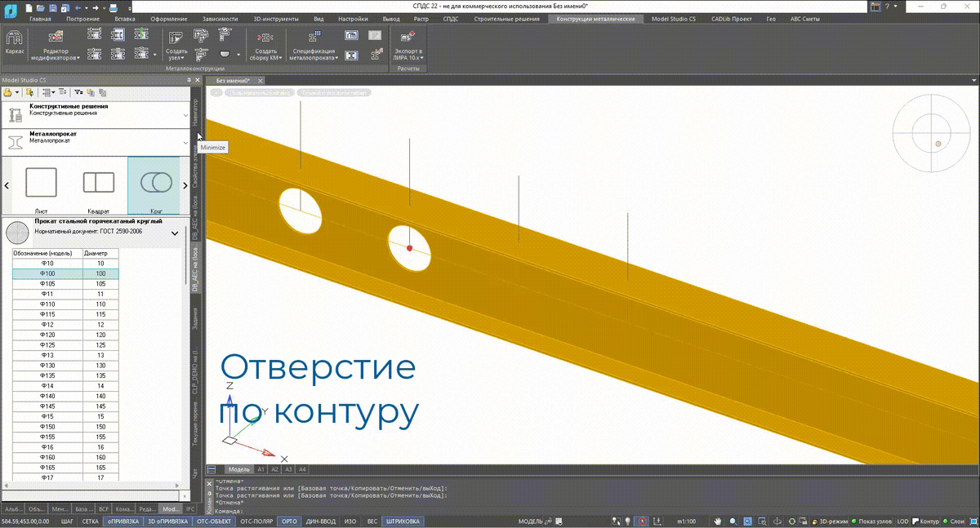The width and height of the screenshot is (980, 528).
Task: Open dropdown arrow next to Model Studio folder icon
Action: (18, 92)
